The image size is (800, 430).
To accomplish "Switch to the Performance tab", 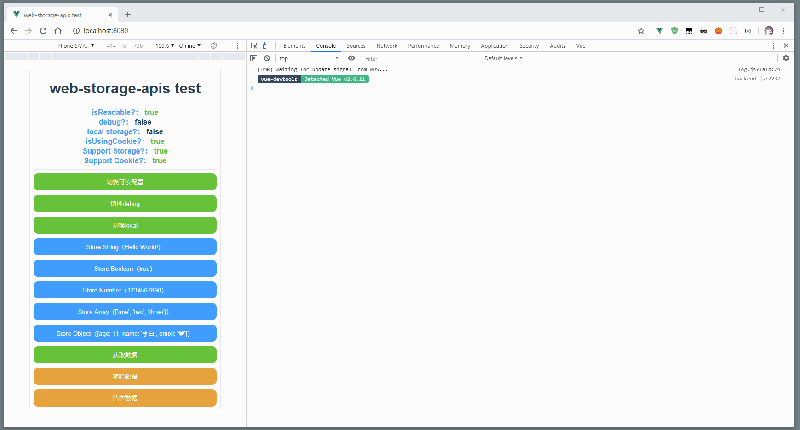I will pyautogui.click(x=423, y=46).
